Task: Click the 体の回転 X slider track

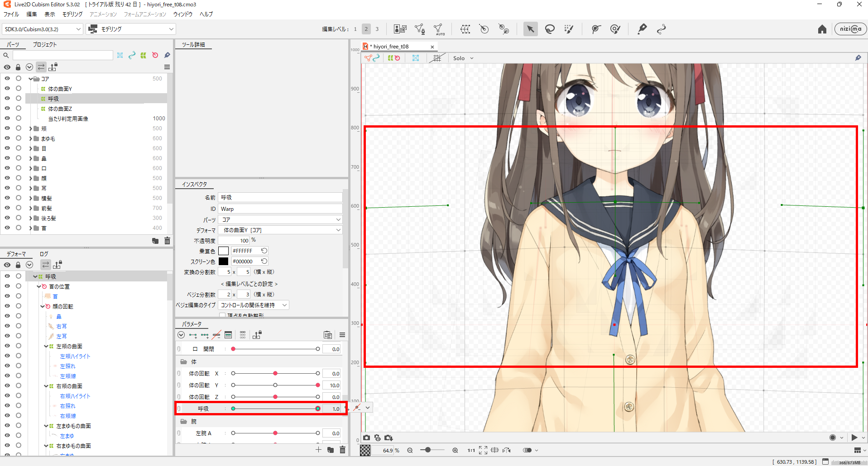Action: click(275, 374)
